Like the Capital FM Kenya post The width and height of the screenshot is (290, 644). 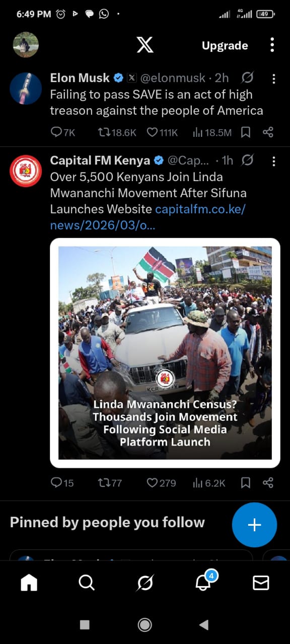tap(161, 483)
